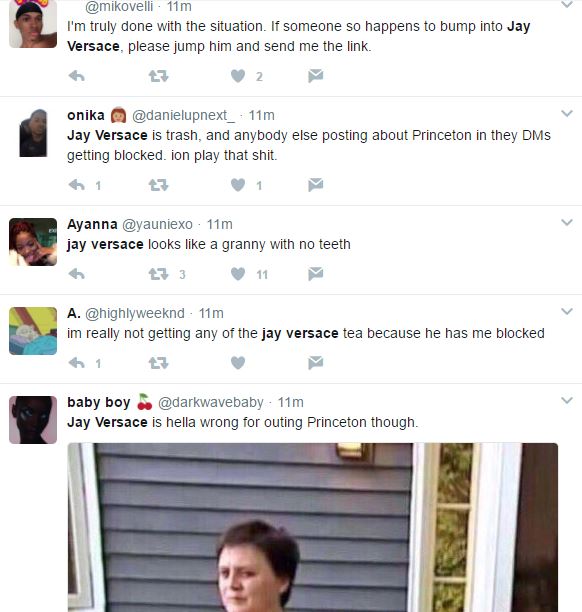Send @mikovelli's tweet via direct message
This screenshot has height=612, width=582.
click(x=315, y=76)
